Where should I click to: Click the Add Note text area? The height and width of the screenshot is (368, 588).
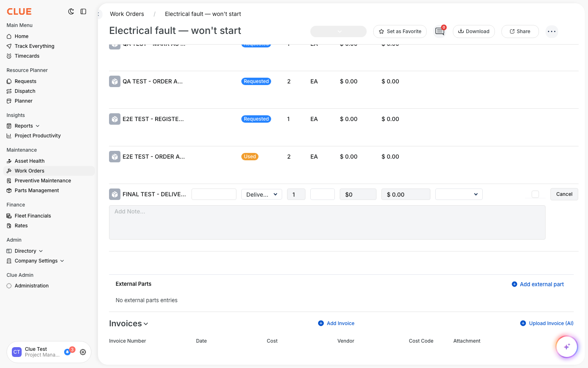tap(327, 222)
